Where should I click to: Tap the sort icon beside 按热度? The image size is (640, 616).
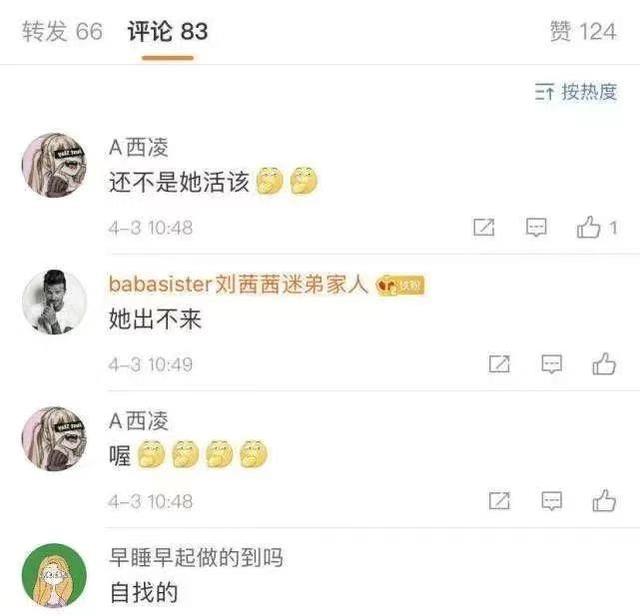[544, 91]
